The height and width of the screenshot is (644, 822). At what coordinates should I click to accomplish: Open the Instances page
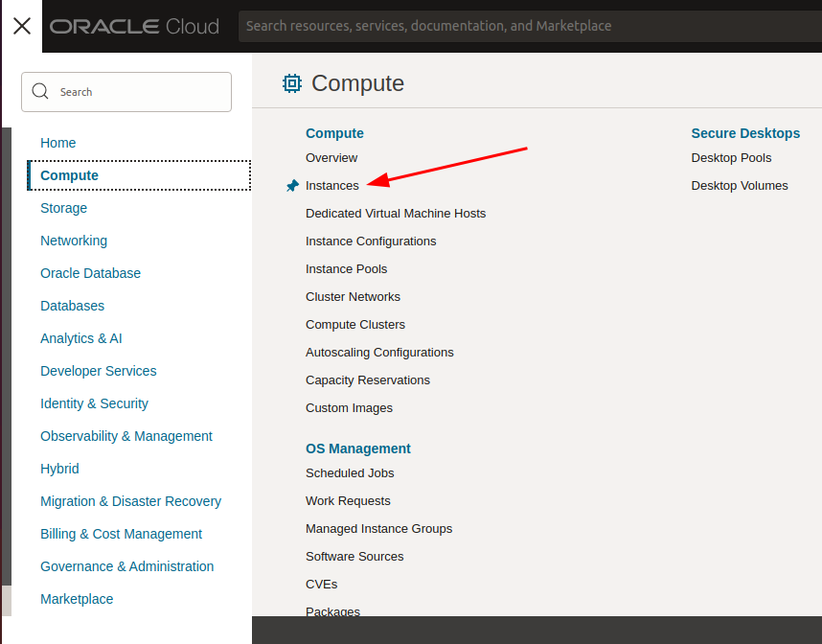332,186
